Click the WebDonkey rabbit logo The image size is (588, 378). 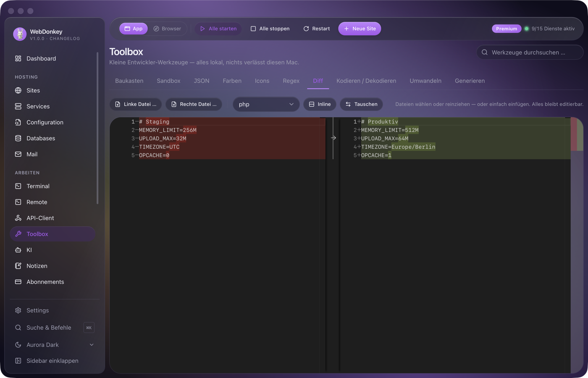click(20, 34)
